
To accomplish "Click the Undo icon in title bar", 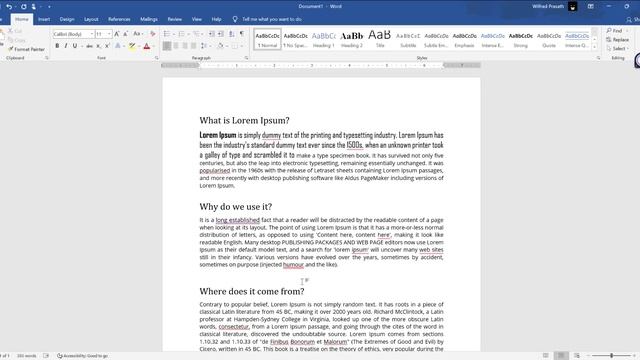I will [x=9, y=7].
